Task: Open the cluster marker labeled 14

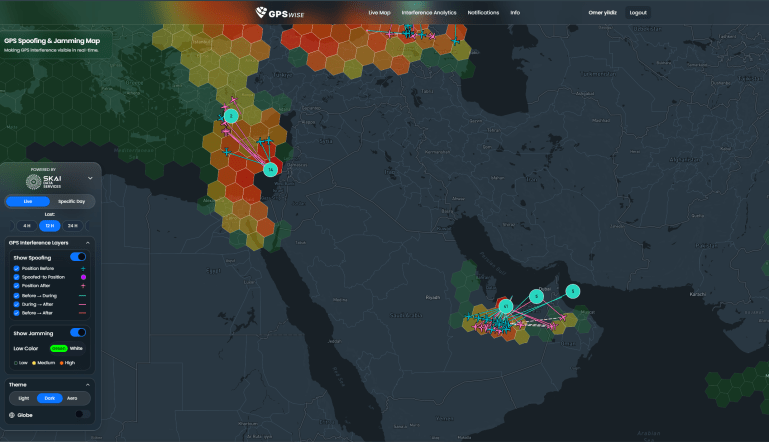Action: [270, 170]
